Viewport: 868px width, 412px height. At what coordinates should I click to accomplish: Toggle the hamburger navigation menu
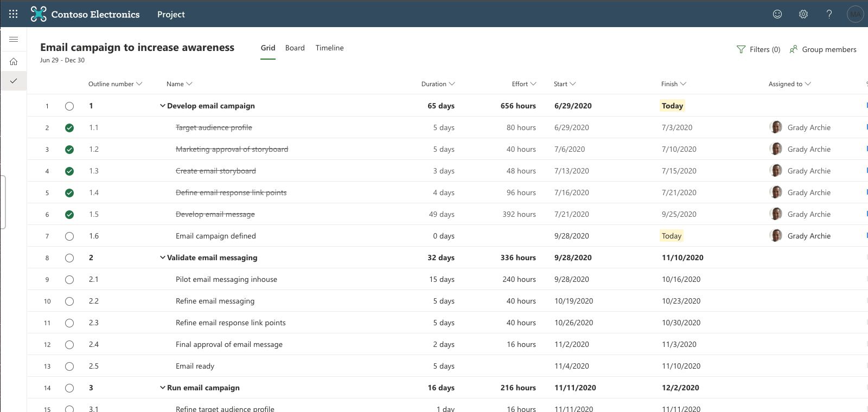[14, 39]
